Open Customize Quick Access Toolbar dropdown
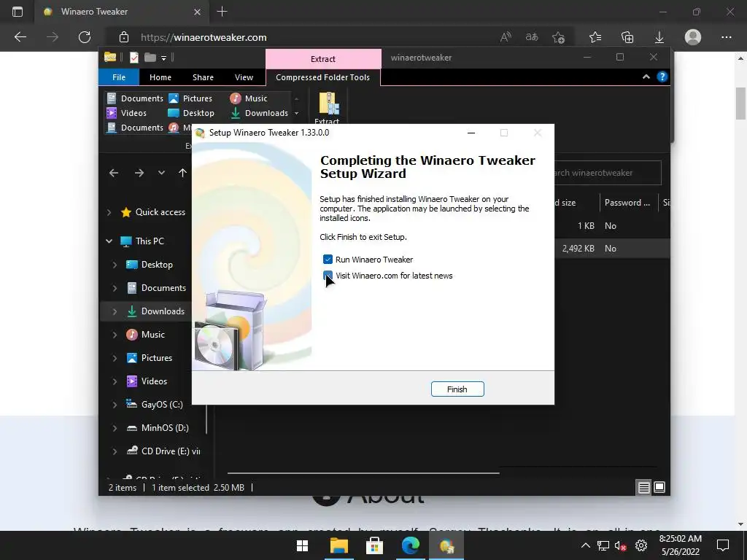The image size is (747, 560). (x=163, y=58)
